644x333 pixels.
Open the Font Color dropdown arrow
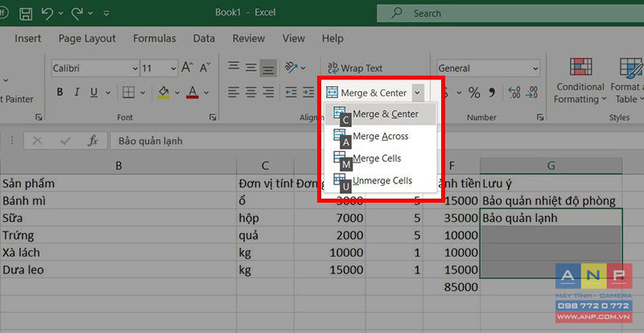206,92
